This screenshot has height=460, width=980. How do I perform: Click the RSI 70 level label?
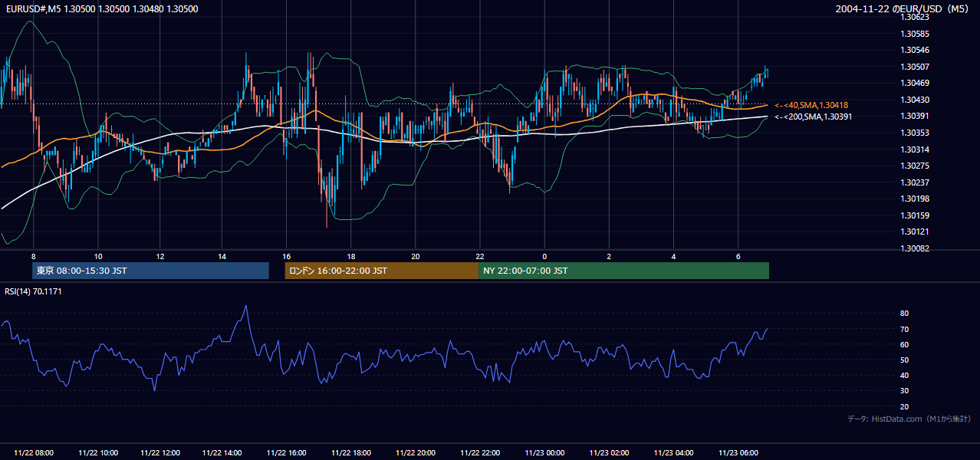[904, 329]
